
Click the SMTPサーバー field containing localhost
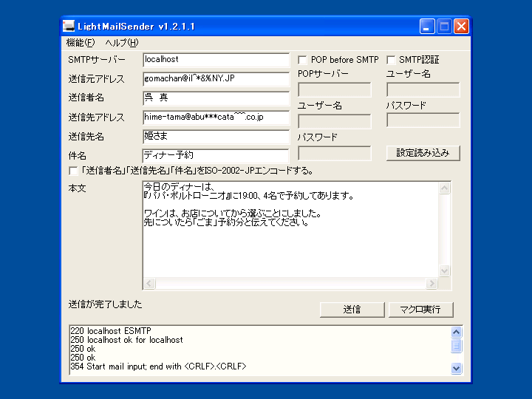pyautogui.click(x=216, y=60)
